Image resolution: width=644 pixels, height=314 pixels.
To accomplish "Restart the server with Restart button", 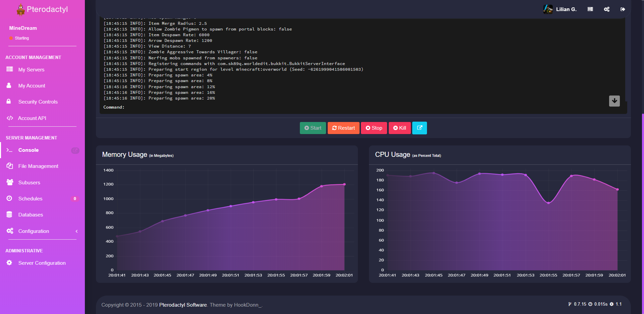I will (x=343, y=128).
